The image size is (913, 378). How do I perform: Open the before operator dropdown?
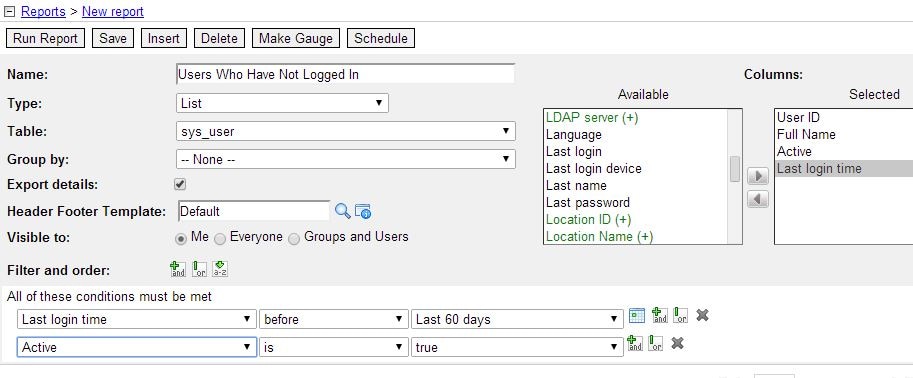click(333, 319)
